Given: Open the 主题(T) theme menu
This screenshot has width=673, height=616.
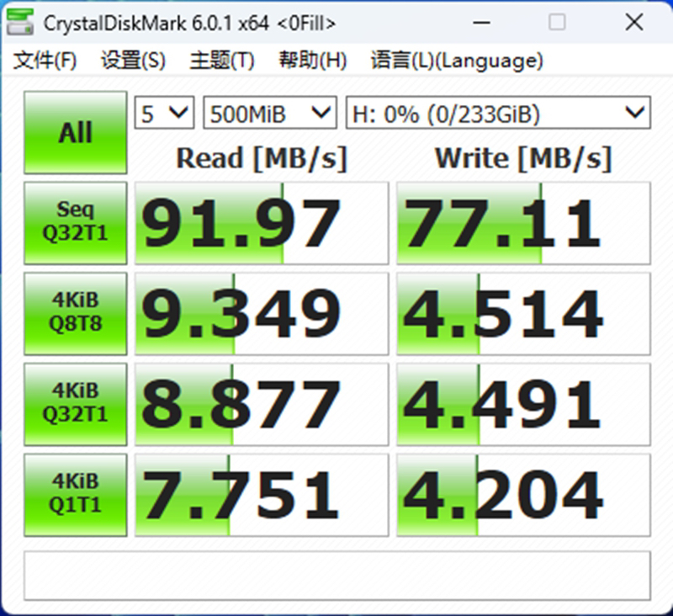Looking at the screenshot, I should (222, 61).
